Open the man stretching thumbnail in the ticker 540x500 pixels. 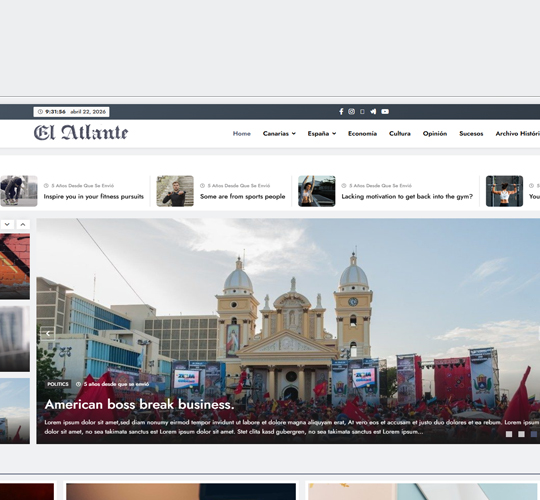[x=175, y=191]
